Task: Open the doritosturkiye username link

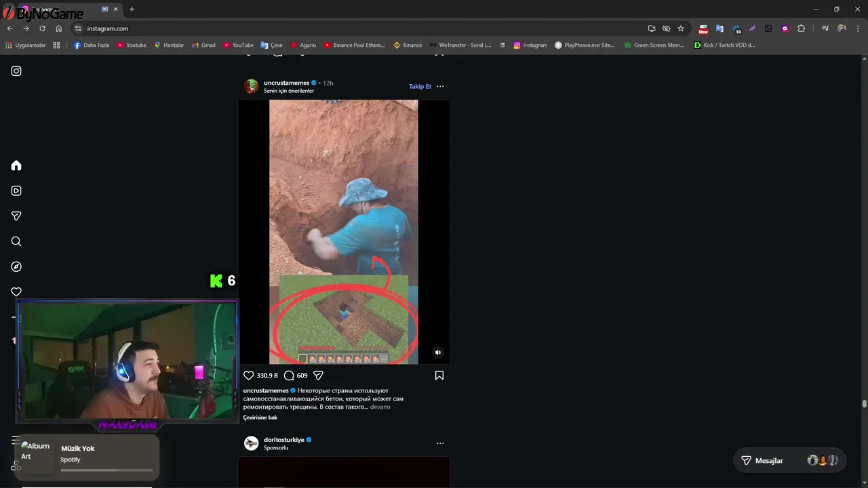Action: pyautogui.click(x=284, y=440)
